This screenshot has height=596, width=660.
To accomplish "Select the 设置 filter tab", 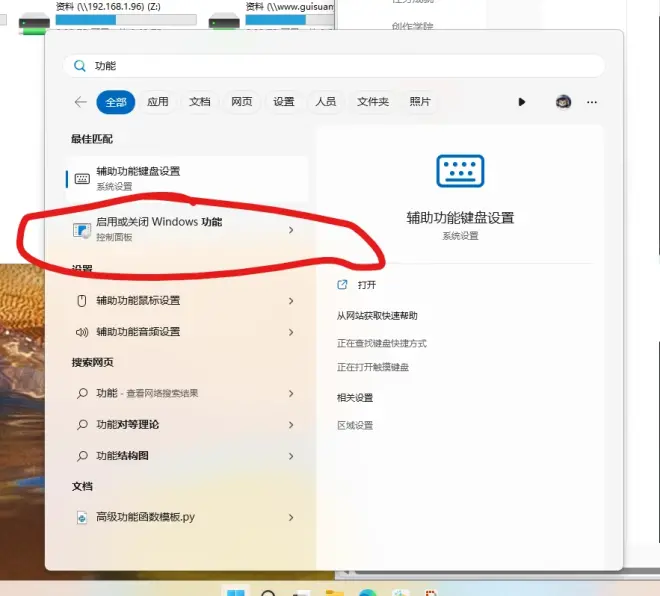I will [284, 102].
